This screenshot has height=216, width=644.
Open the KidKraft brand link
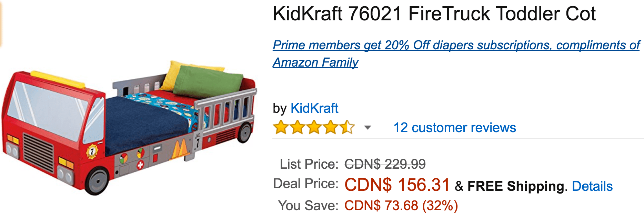[x=314, y=108]
